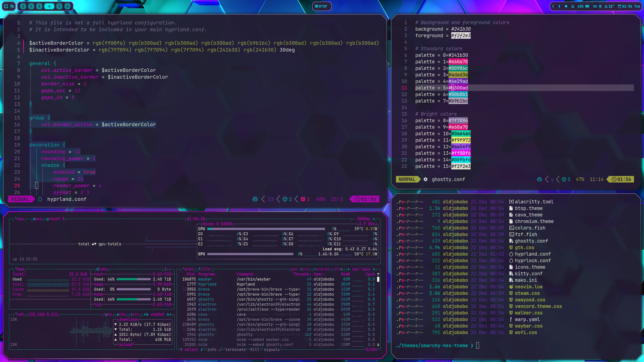Click the Copilot icon in hyprland.conf statusline
The height and width of the screenshot is (362, 644).
click(255, 199)
